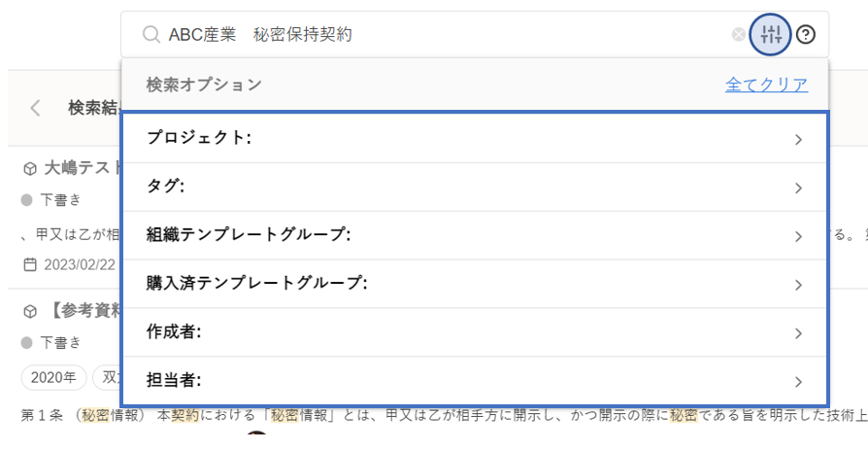Focus the search field containing ABC産業
This screenshot has width=868, height=450.
(437, 35)
